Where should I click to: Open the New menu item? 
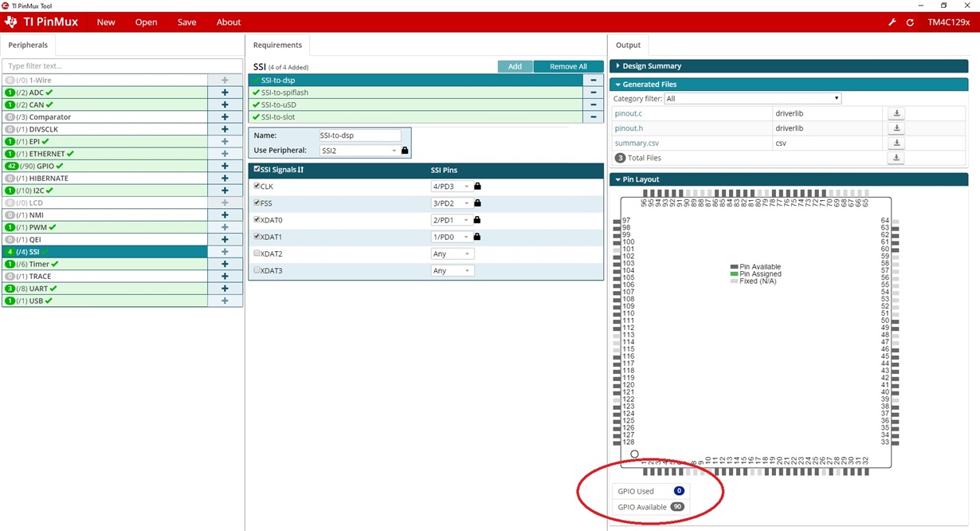(x=106, y=22)
